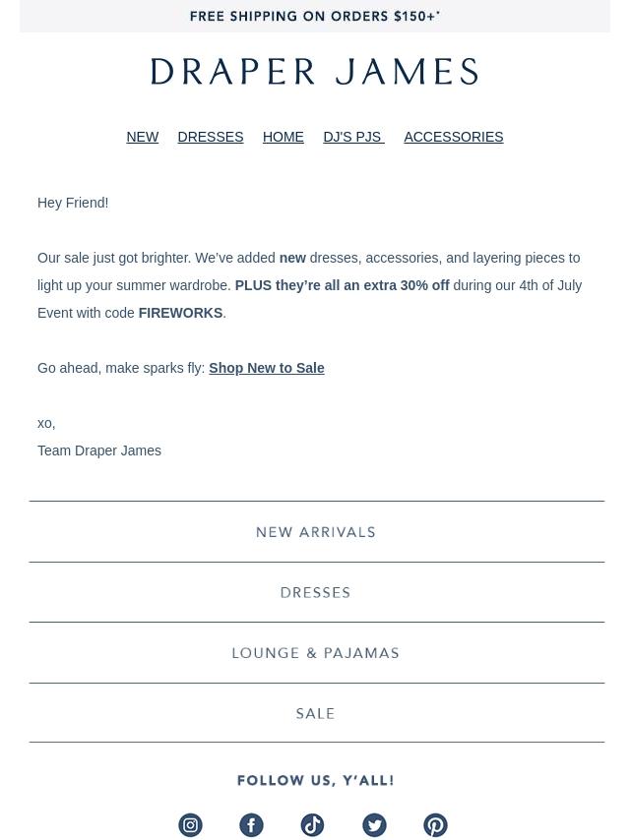Select HOME in top navigation
Viewport: 630px width, 840px height.
283,137
